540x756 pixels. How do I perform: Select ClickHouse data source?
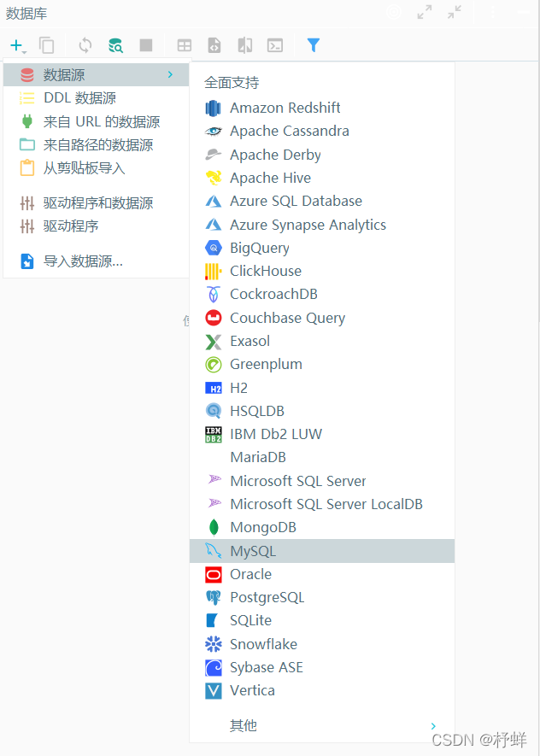point(322,271)
